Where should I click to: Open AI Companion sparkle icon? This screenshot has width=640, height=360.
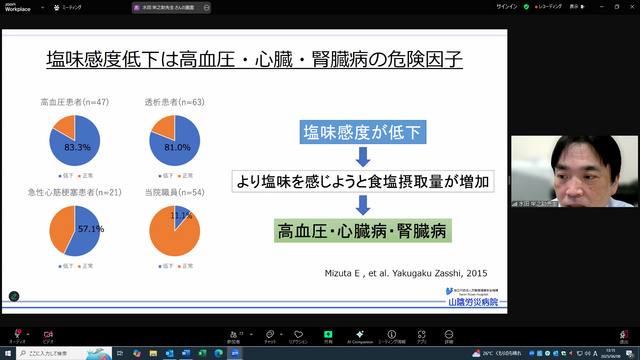point(360,334)
